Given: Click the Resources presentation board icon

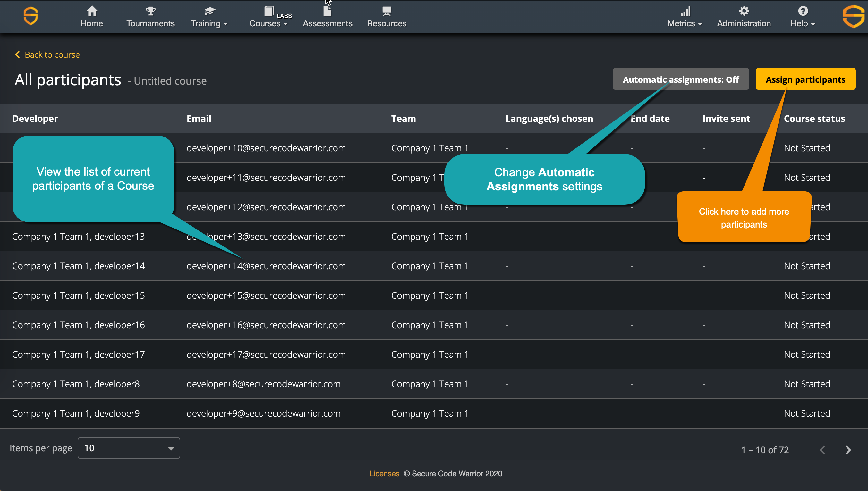Looking at the screenshot, I should [387, 11].
